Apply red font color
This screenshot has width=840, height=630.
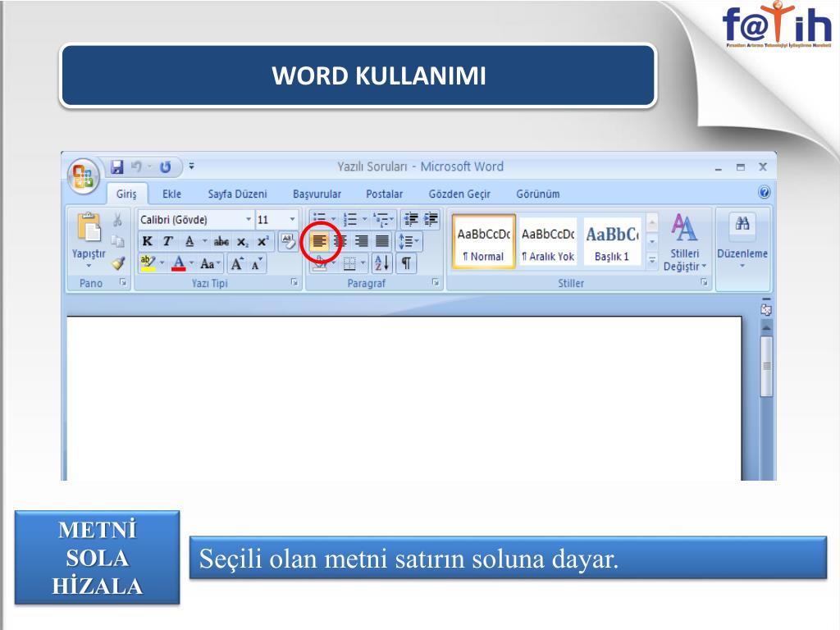(179, 263)
